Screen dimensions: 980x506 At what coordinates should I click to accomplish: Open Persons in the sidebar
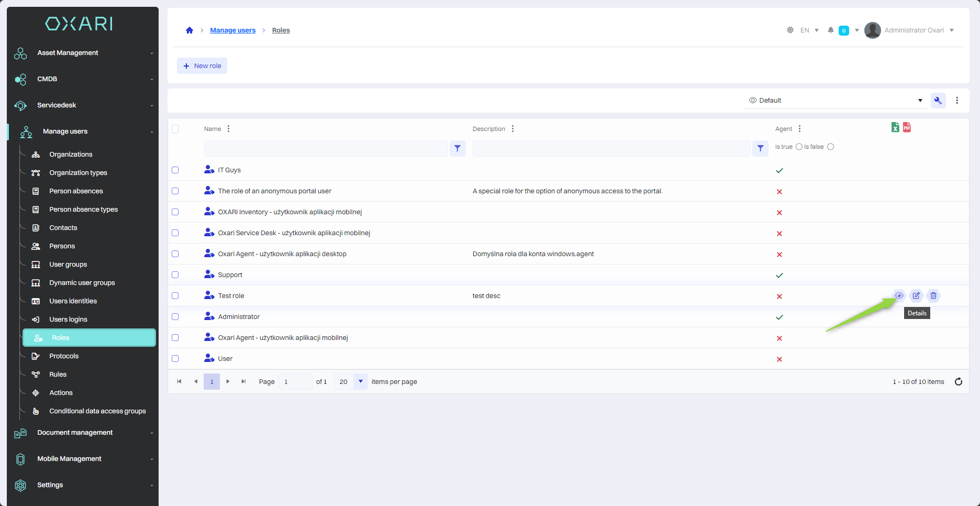click(x=62, y=246)
